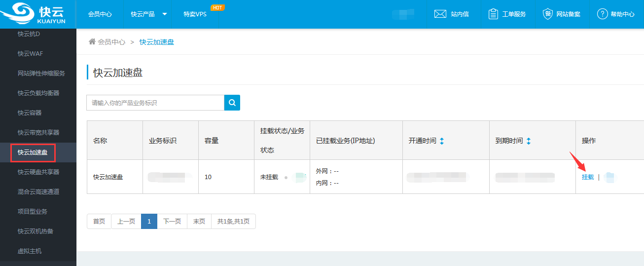Open 帮助中心 question mark icon
644x266 pixels.
coord(602,14)
